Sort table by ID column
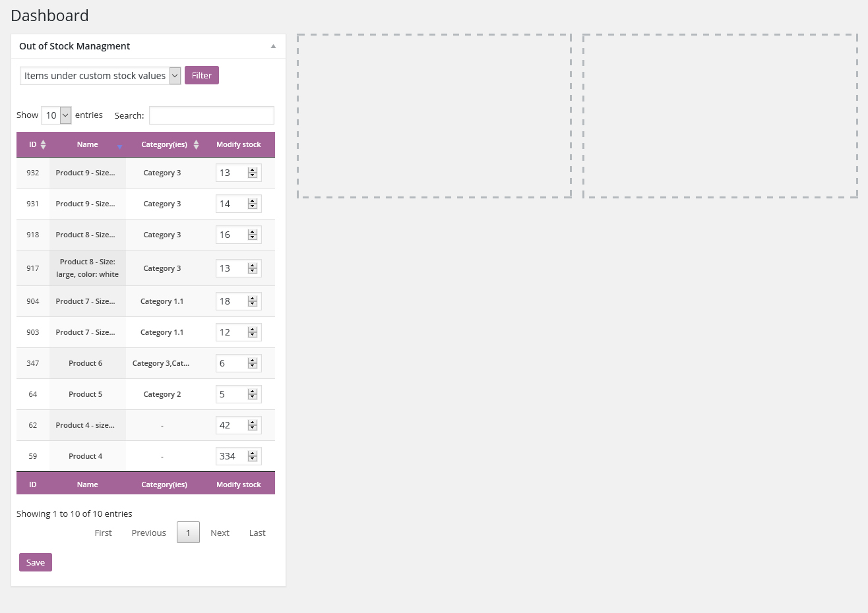The height and width of the screenshot is (613, 868). (x=33, y=144)
